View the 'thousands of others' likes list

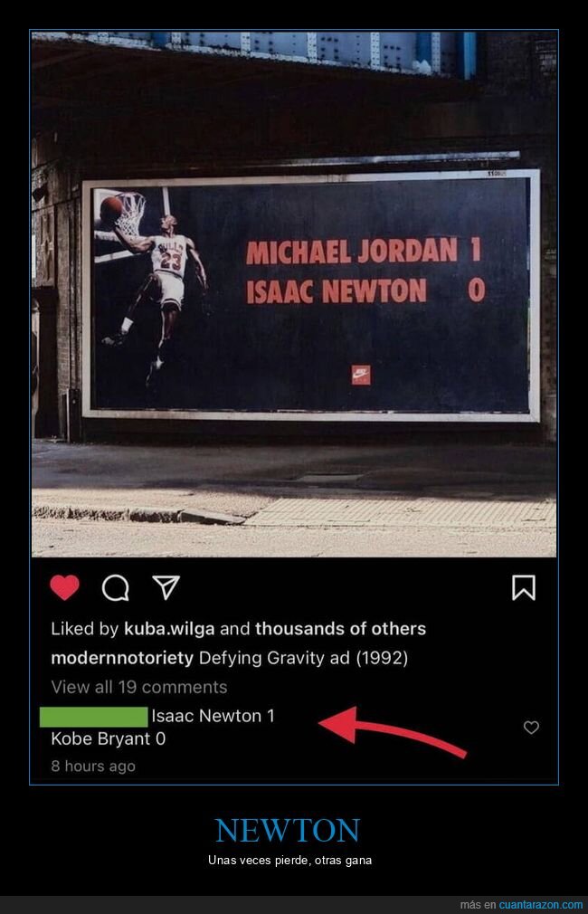tap(340, 628)
